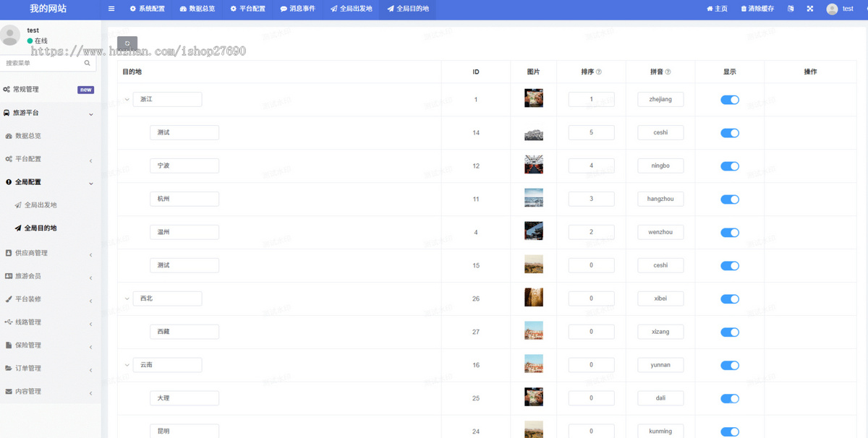Open fullscreen mode icon in top bar
Viewport: 868px width, 438px height.
pos(810,9)
